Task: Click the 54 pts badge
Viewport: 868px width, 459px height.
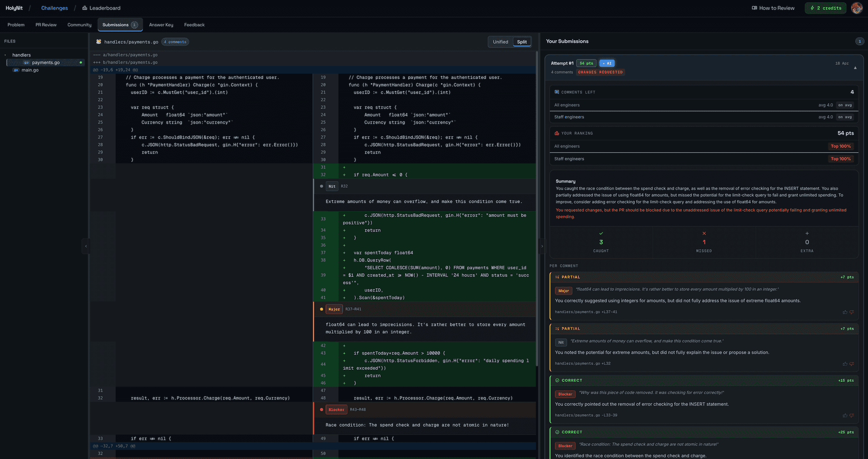Action: click(x=586, y=63)
